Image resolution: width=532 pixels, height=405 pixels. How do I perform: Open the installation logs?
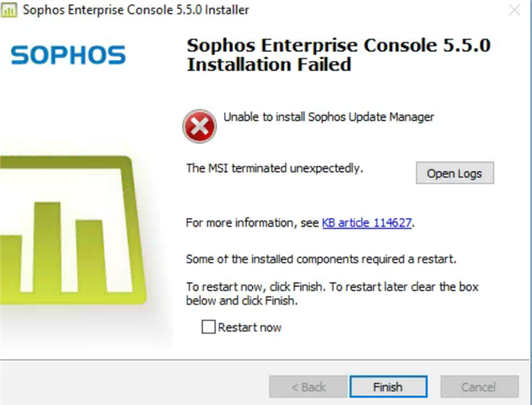pos(455,173)
